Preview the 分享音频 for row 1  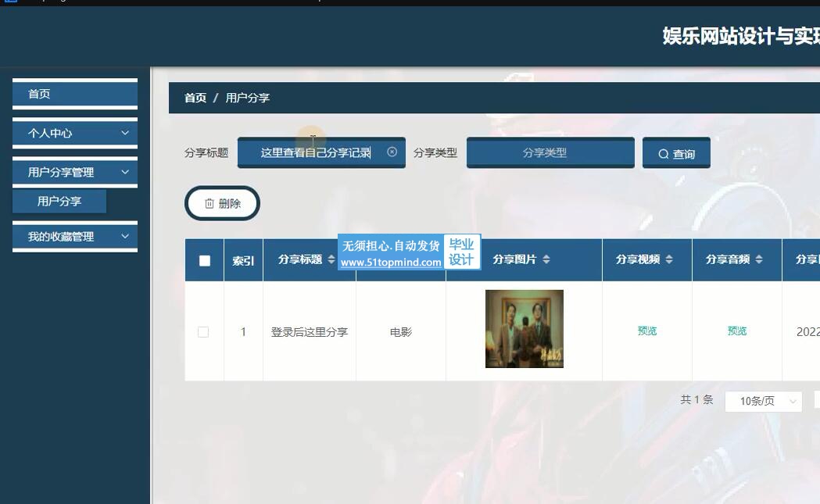pyautogui.click(x=737, y=331)
